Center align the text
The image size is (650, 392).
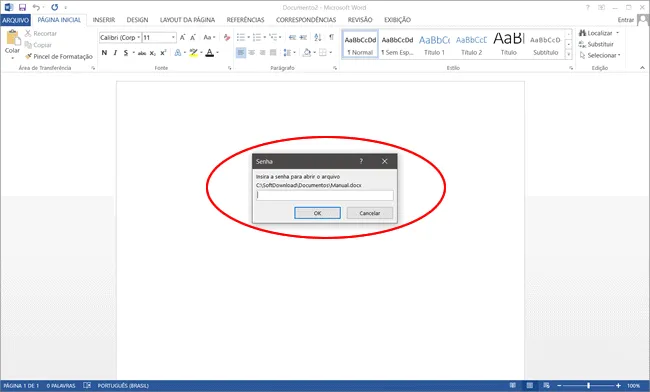[x=252, y=53]
